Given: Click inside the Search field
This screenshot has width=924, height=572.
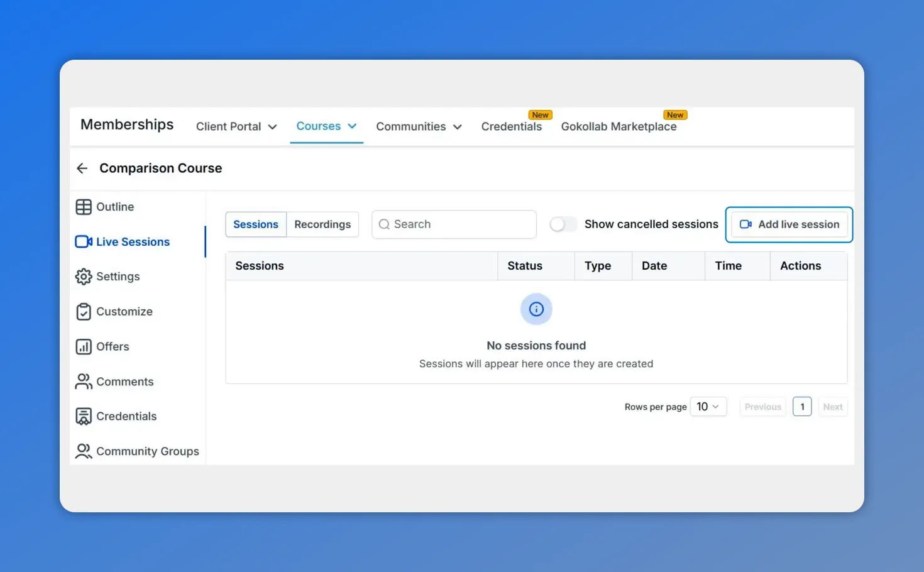Looking at the screenshot, I should pos(454,224).
